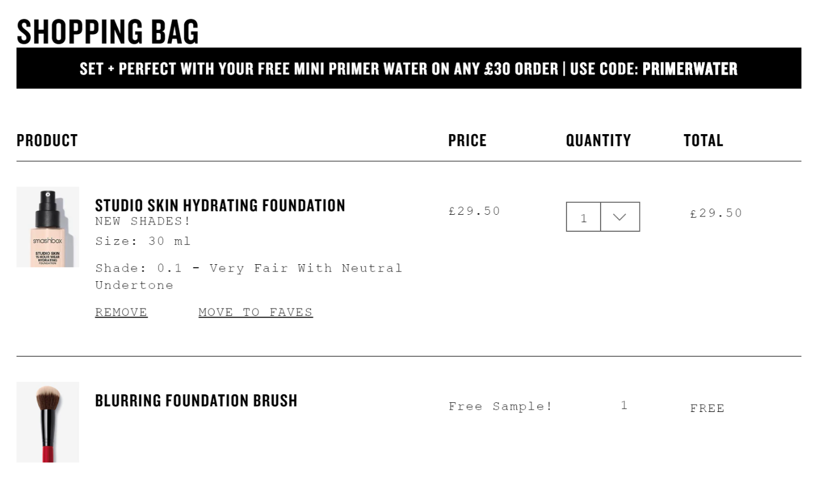This screenshot has width=819, height=504.
Task: Click the Price column header
Action: pos(468,140)
